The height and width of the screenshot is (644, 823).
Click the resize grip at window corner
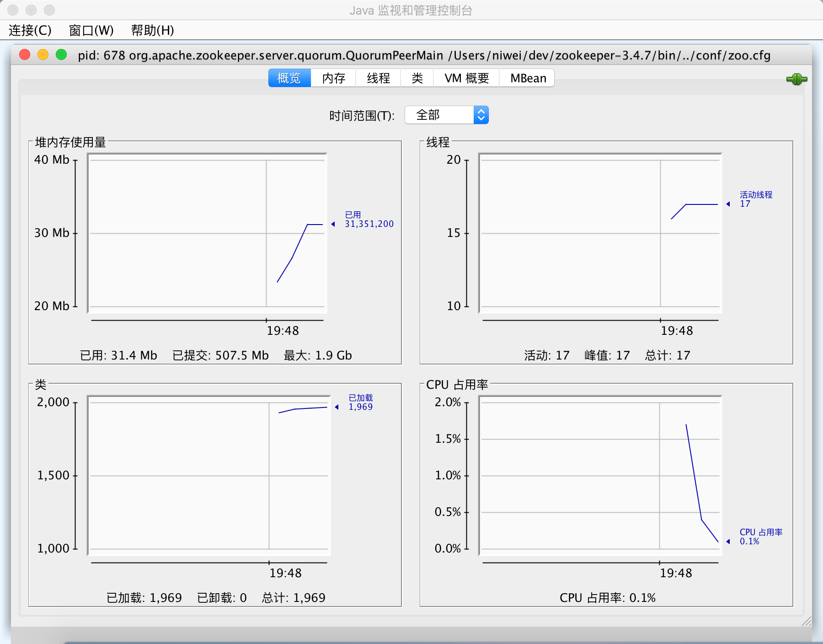[x=807, y=621]
